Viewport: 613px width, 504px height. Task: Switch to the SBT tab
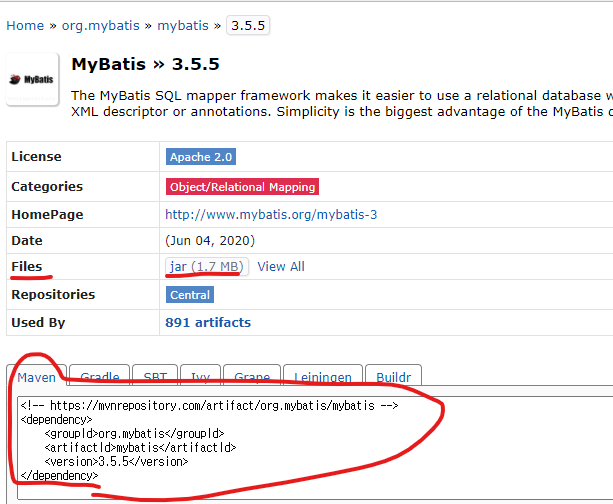click(155, 376)
